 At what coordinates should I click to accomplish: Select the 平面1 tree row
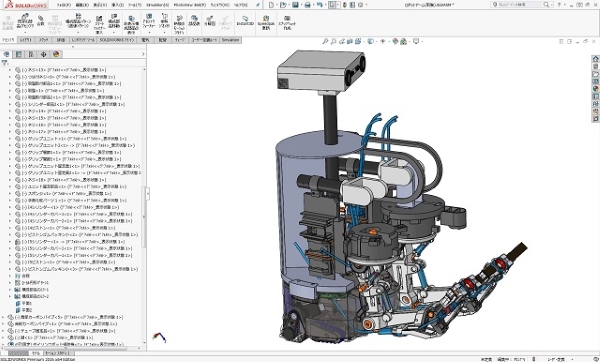click(23, 303)
